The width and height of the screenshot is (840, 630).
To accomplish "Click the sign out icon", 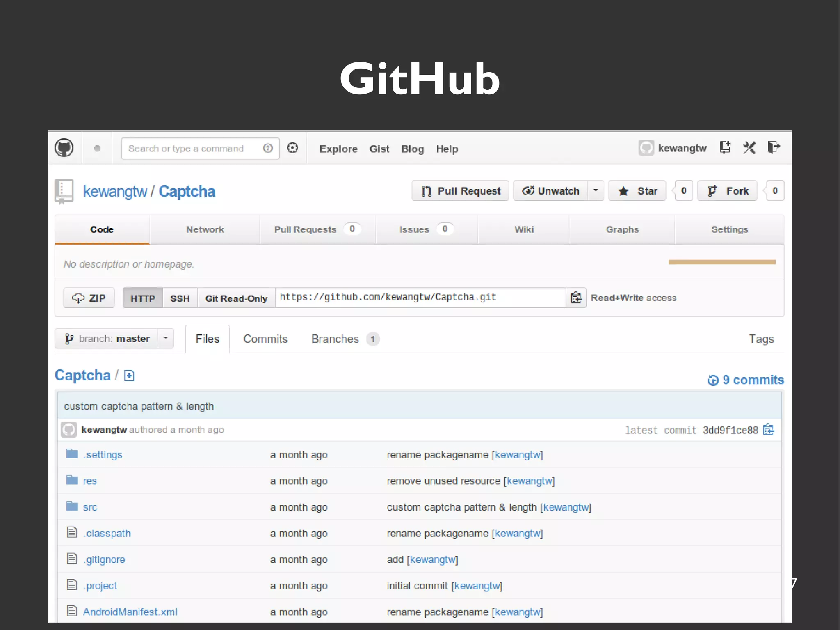I will coord(773,147).
